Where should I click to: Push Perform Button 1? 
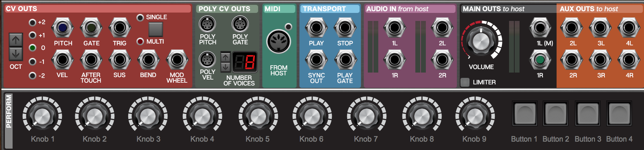point(524,113)
